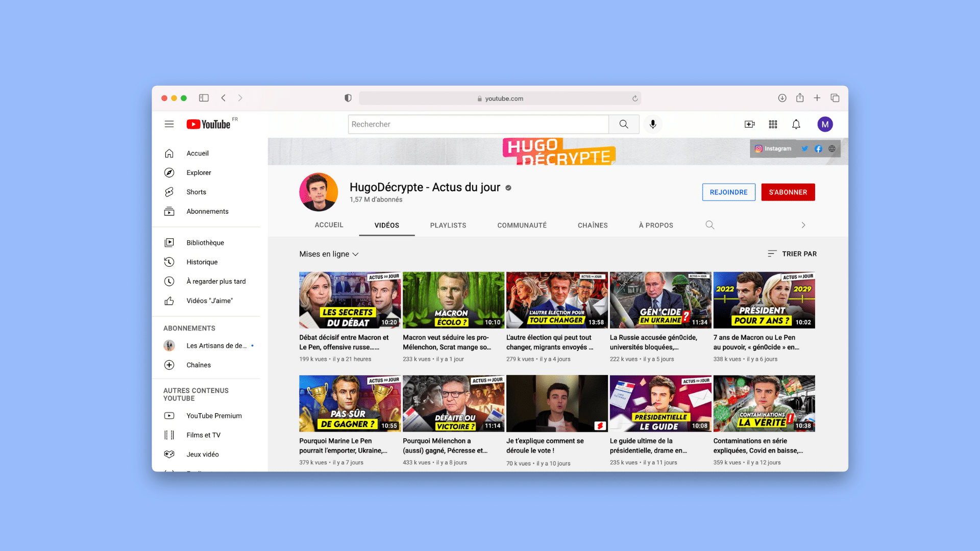Open the DÉFAITE OU VICTOIRE ? thumbnail

[453, 404]
